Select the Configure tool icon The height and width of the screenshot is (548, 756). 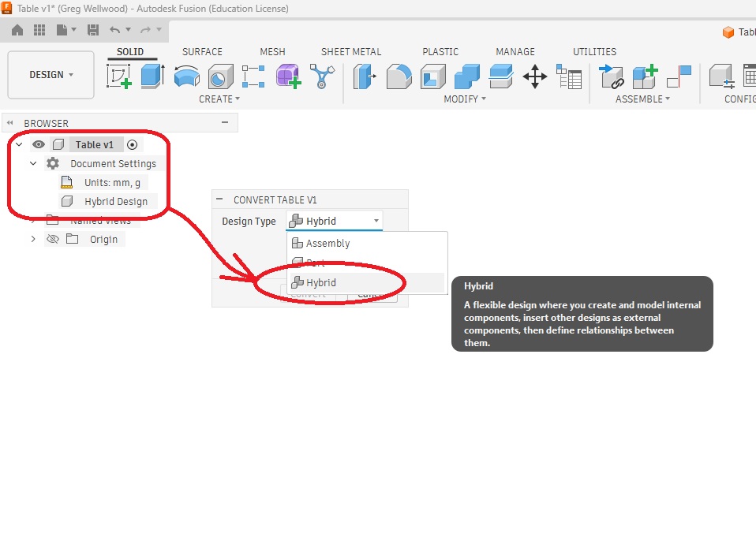722,76
